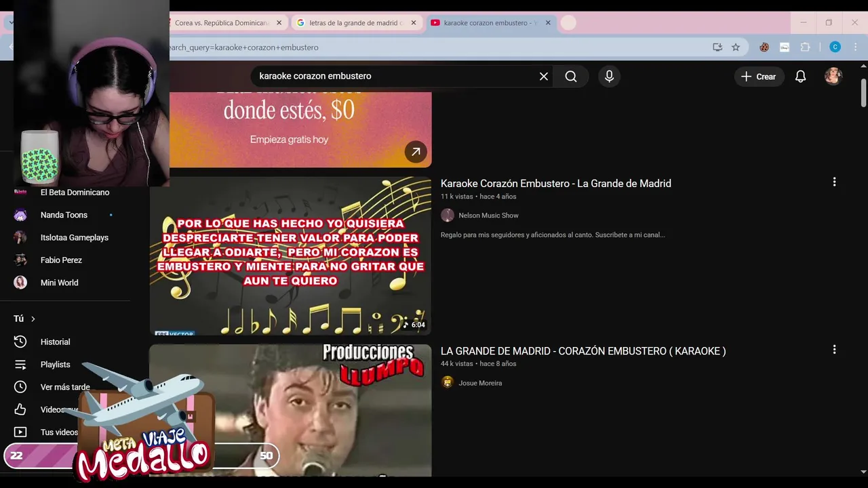Click the video description 'Regalo para mis seguidores'
The image size is (868, 488).
pos(553,235)
